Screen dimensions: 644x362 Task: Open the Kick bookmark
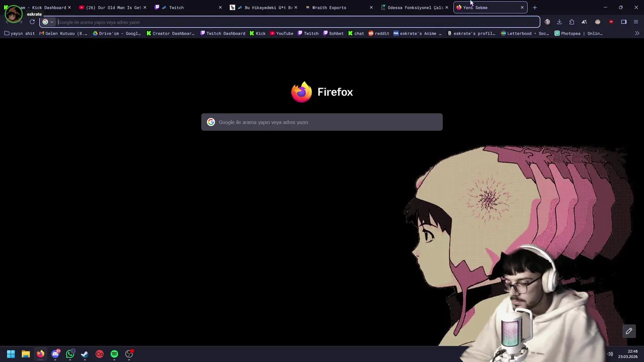pos(258,33)
